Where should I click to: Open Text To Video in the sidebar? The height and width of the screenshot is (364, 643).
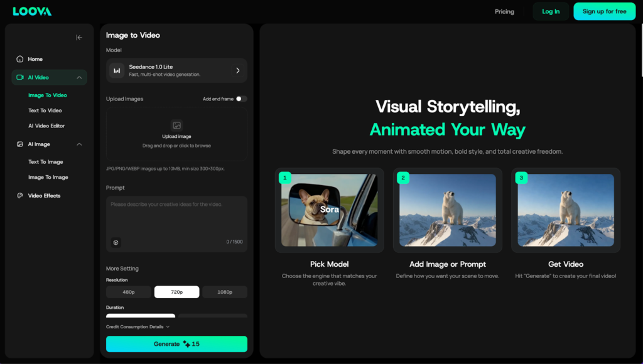(45, 110)
